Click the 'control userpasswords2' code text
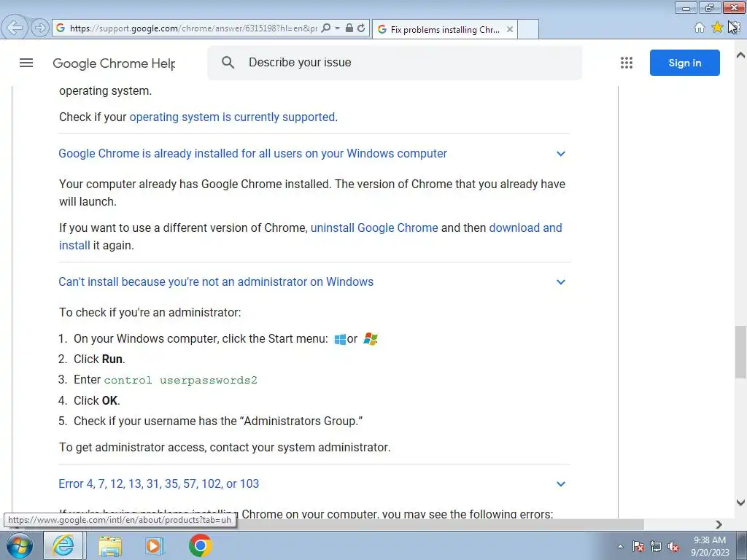 (181, 380)
